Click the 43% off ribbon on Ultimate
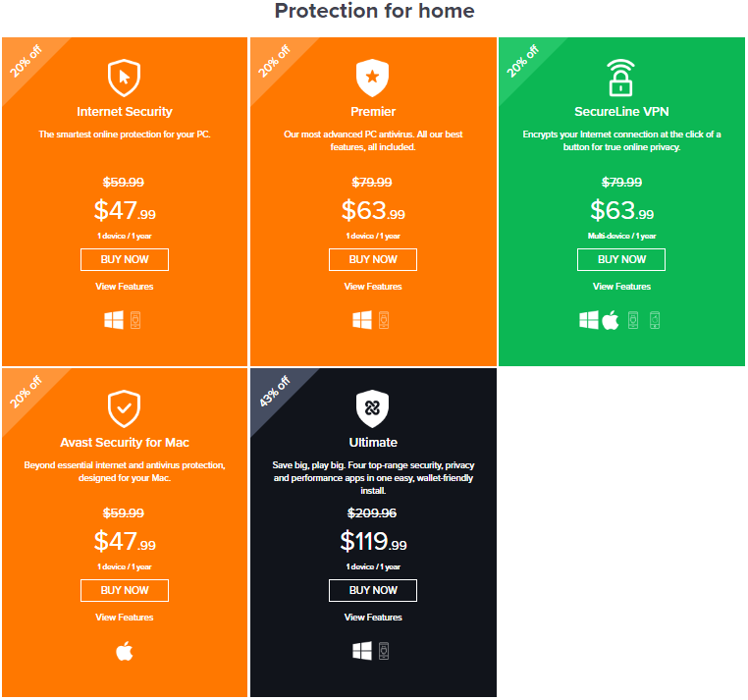This screenshot has height=700, width=748. [275, 392]
